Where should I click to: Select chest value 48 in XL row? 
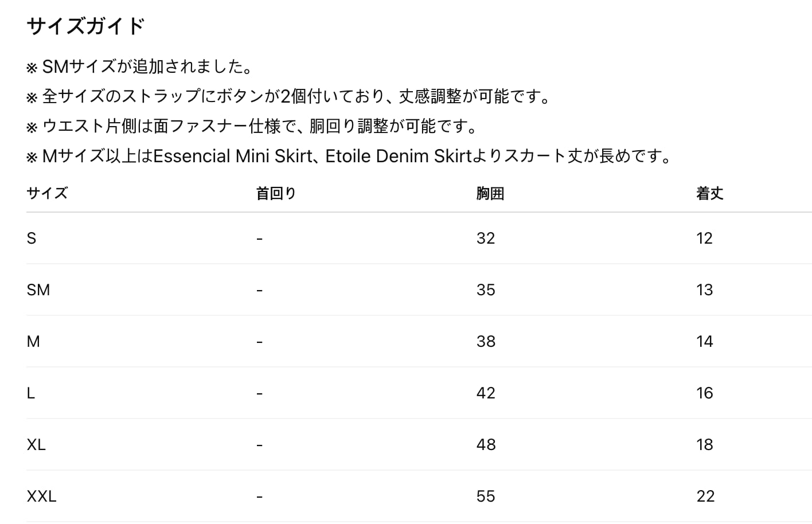coord(486,445)
